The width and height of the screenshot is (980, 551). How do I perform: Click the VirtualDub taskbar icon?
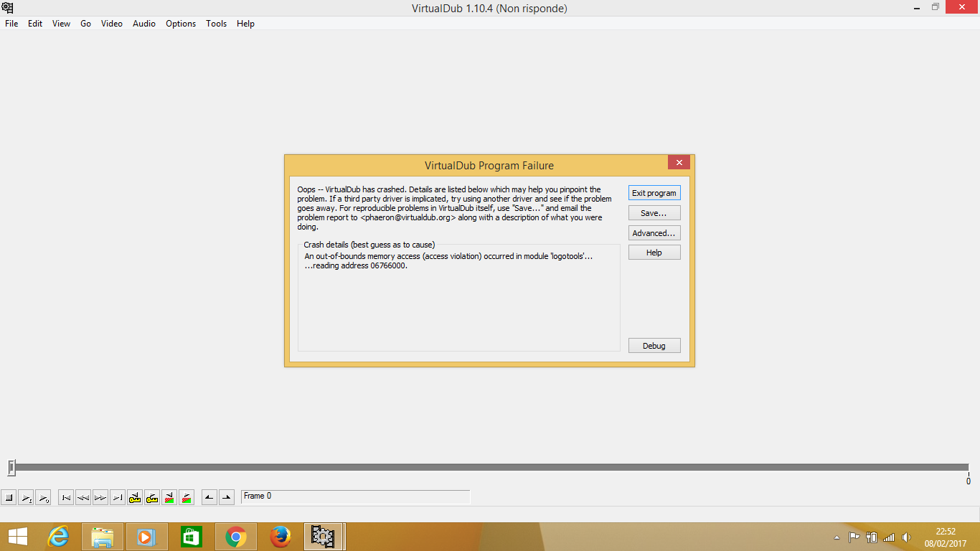click(324, 537)
